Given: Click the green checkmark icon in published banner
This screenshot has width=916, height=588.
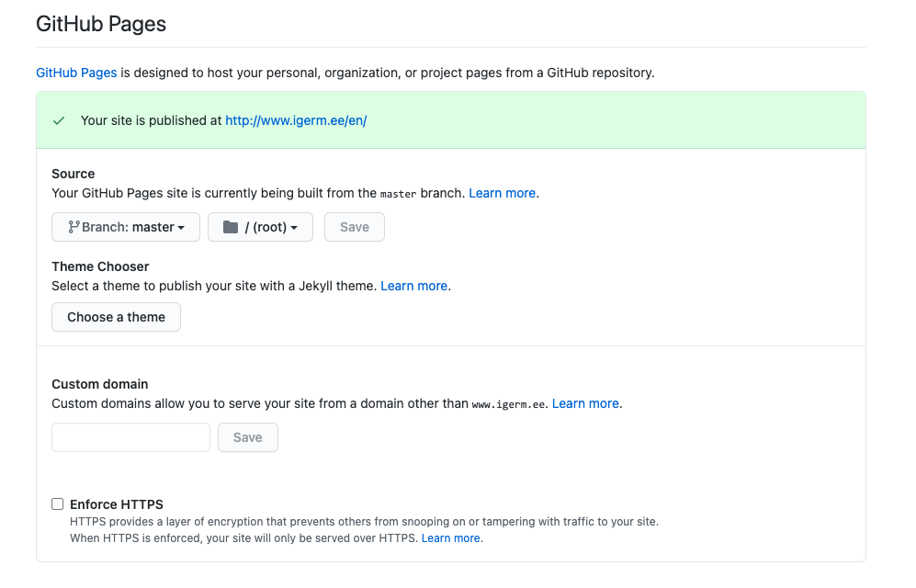Looking at the screenshot, I should [x=59, y=120].
